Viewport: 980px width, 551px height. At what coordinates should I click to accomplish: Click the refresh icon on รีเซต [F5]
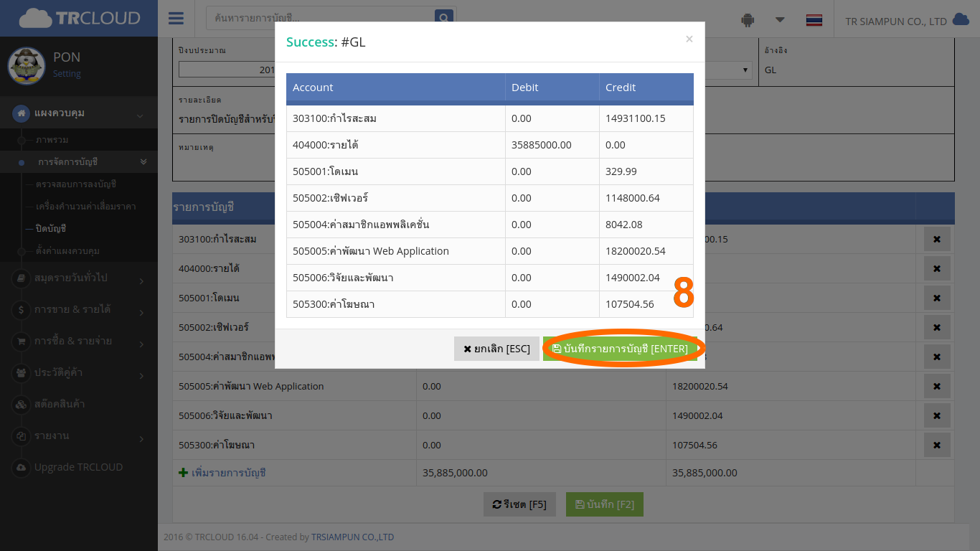[x=498, y=504]
